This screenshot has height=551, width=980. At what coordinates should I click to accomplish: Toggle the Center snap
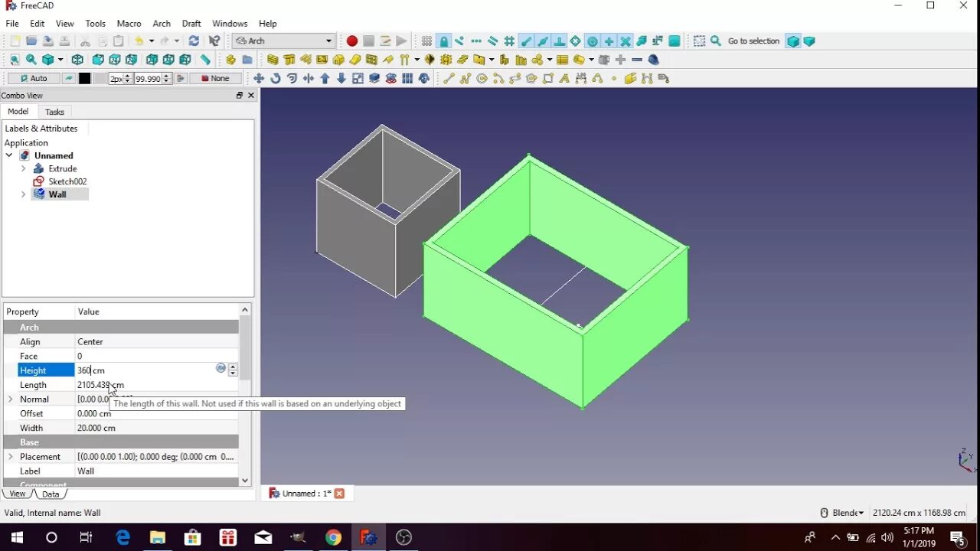point(593,41)
